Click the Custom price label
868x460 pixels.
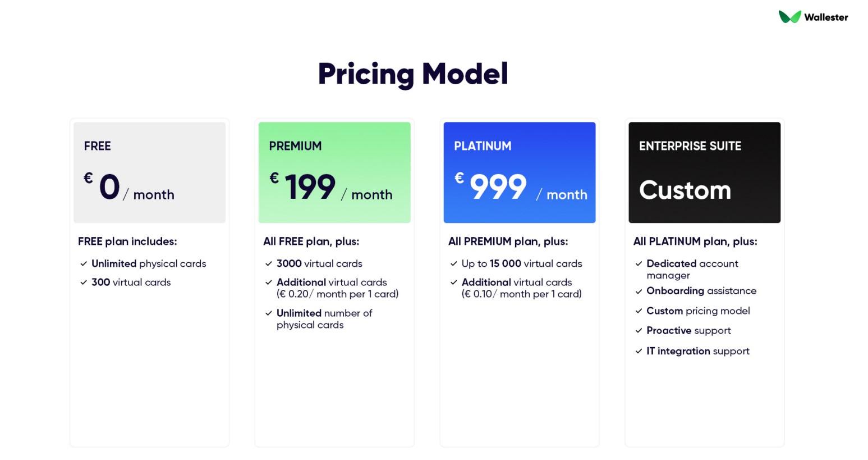point(685,190)
